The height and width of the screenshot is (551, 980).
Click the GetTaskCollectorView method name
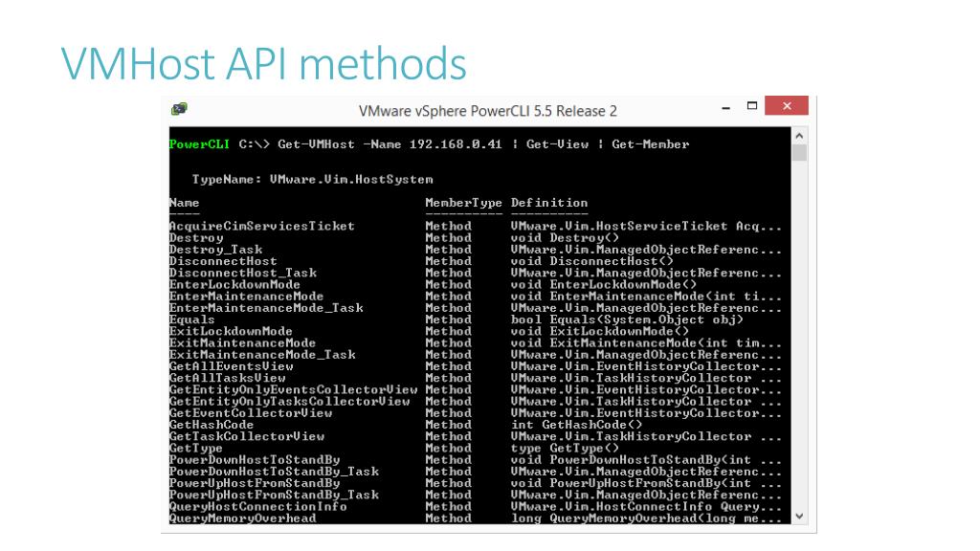[x=247, y=436]
